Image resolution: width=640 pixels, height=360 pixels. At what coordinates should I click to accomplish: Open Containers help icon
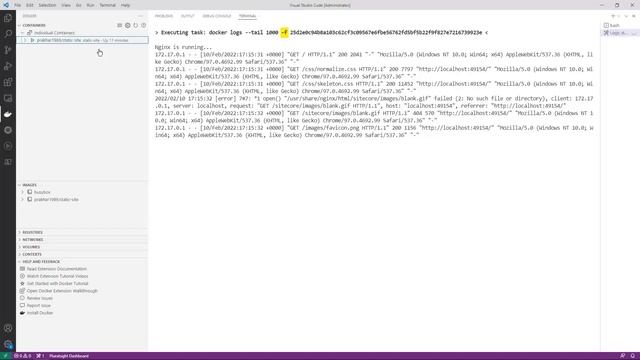[x=143, y=25]
